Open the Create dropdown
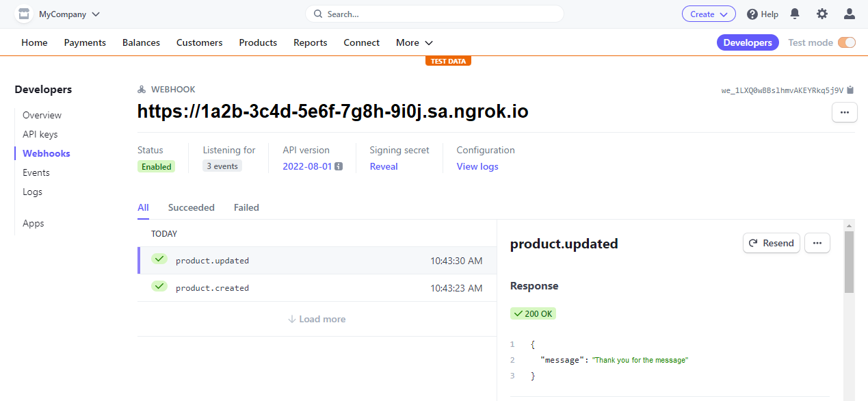Image resolution: width=868 pixels, height=401 pixels. 709,14
